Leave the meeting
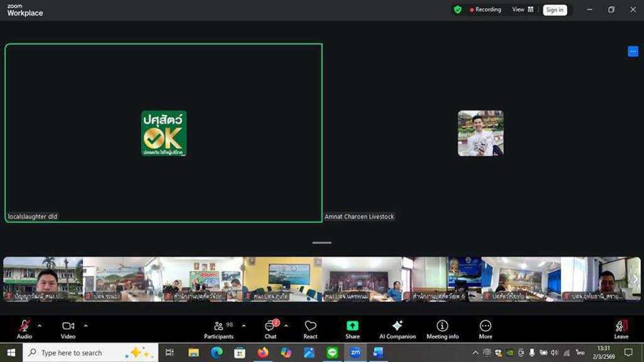This screenshot has height=362, width=644. click(x=621, y=328)
